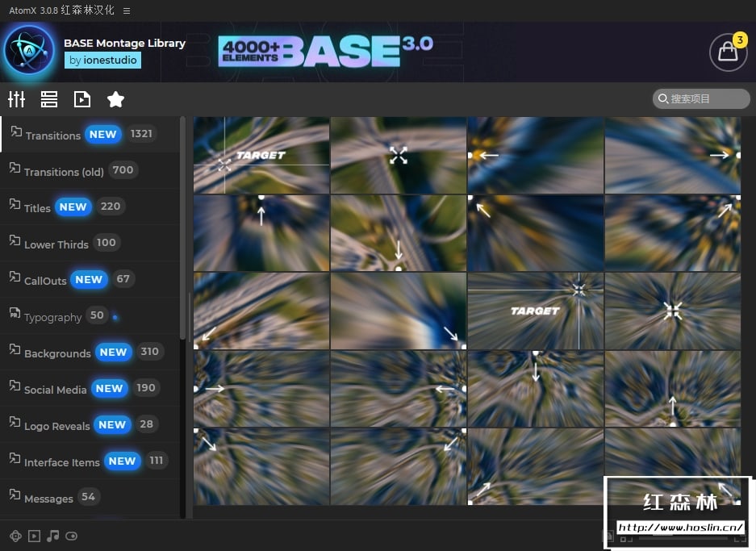Click the category list scrollbar

182,227
